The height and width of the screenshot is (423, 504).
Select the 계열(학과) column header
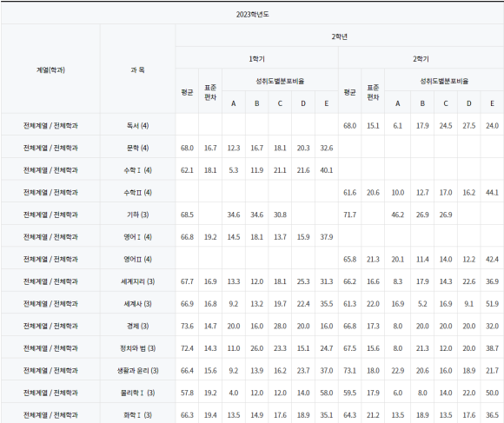coord(50,69)
